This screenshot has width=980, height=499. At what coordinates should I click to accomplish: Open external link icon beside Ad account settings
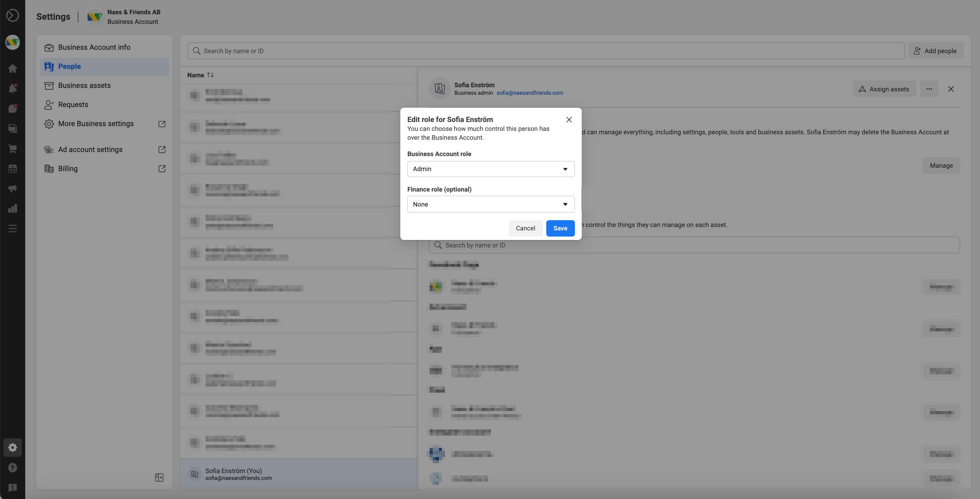162,150
